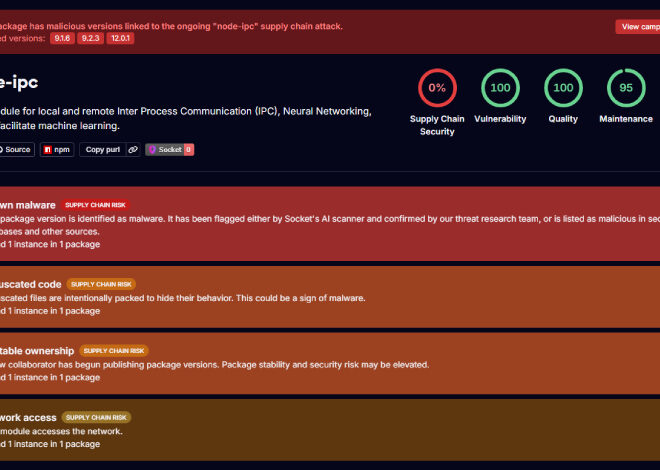
Task: Click the 9.2.3 malicious version badge
Action: click(x=90, y=38)
